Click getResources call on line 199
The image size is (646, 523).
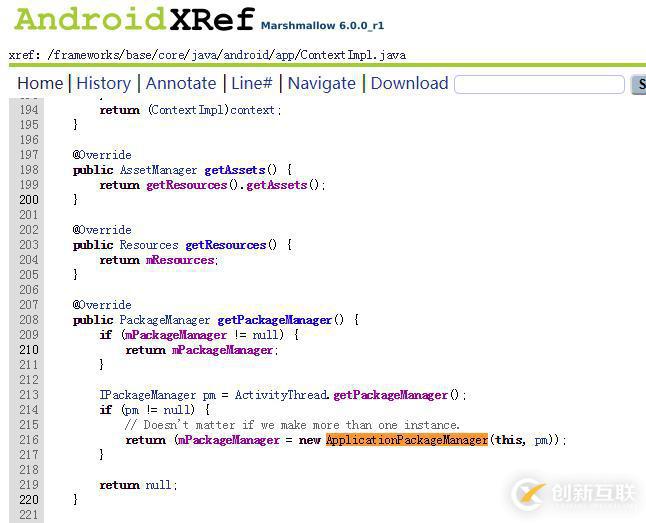click(x=187, y=185)
